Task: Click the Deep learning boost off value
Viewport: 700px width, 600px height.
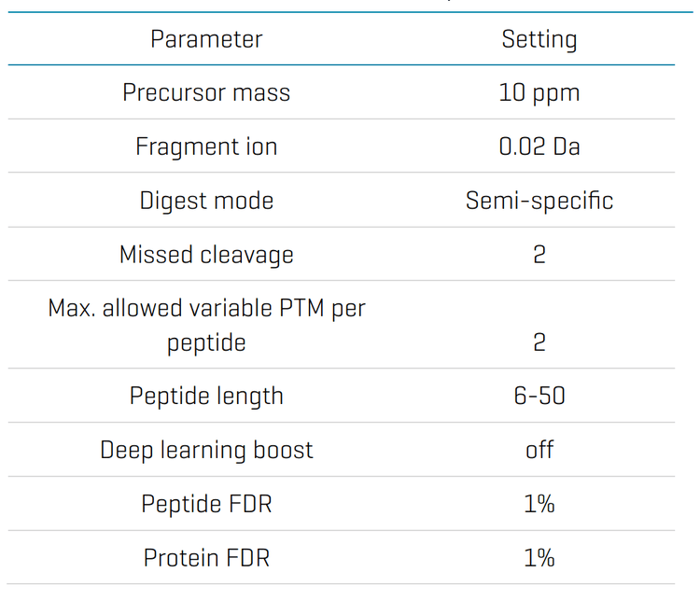Action: tap(539, 450)
